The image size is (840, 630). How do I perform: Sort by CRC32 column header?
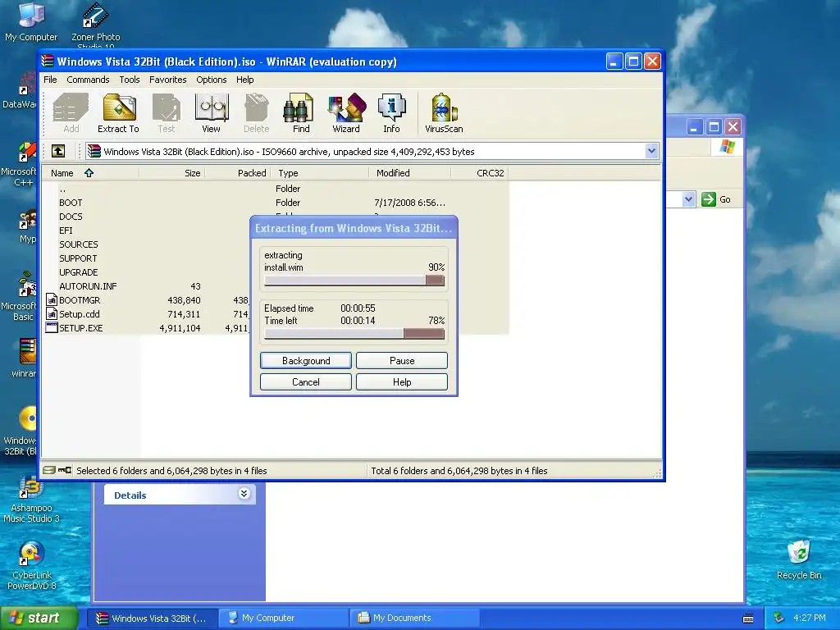tap(480, 172)
